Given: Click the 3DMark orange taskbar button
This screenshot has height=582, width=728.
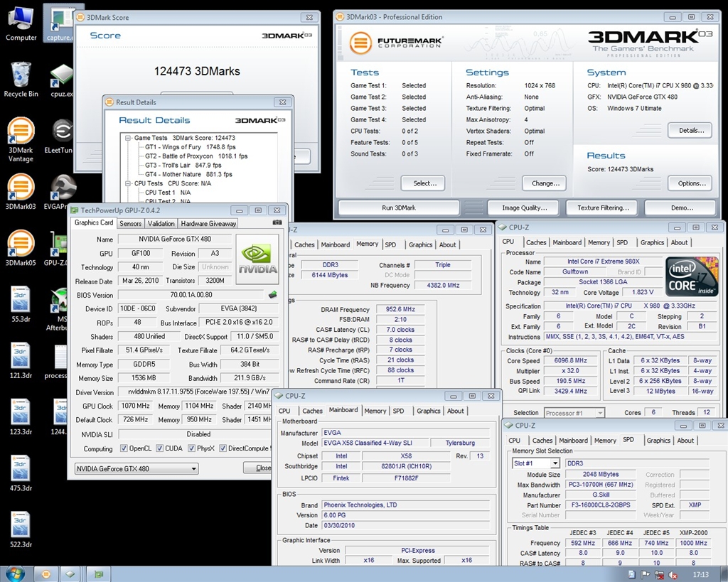Looking at the screenshot, I should coord(45,574).
